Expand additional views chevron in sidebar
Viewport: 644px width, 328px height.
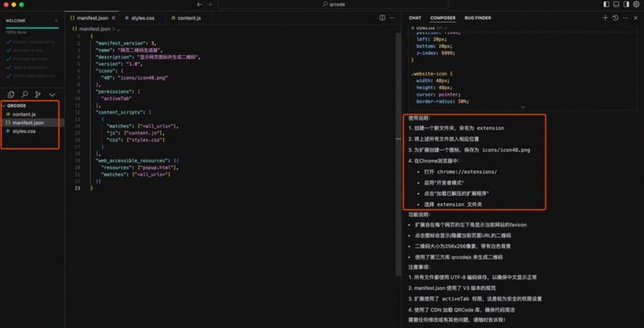tap(52, 94)
